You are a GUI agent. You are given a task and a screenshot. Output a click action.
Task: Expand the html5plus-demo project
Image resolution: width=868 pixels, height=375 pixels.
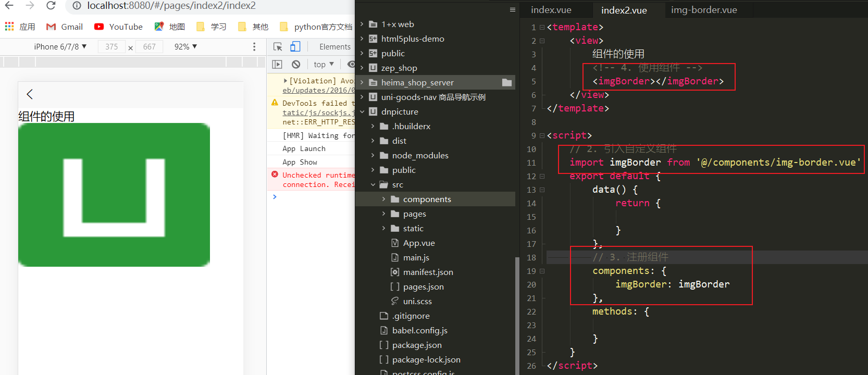pos(362,39)
